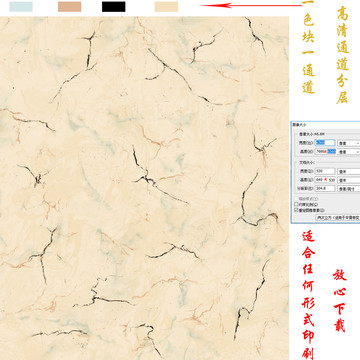360x360 pixels.
Task: Click the marble texture preview image
Action: pos(144,188)
